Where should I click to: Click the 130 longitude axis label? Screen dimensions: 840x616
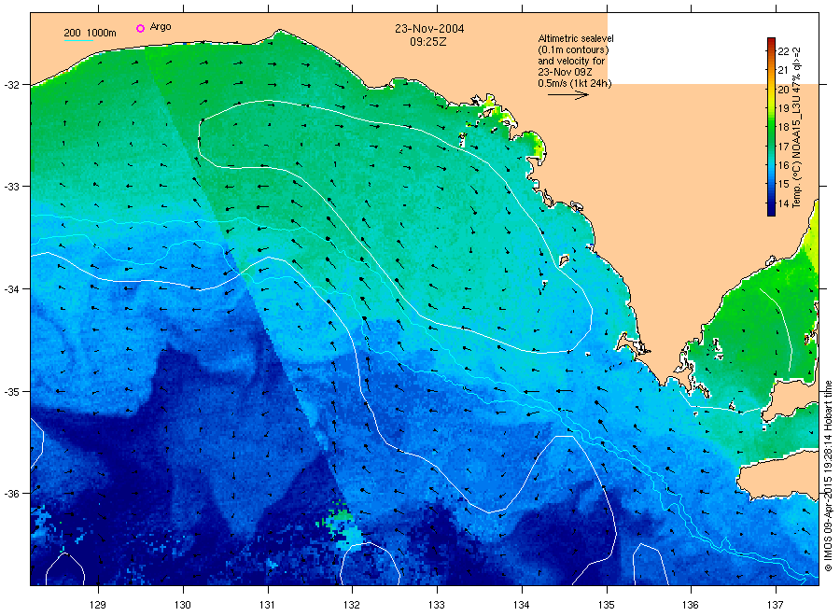click(183, 605)
